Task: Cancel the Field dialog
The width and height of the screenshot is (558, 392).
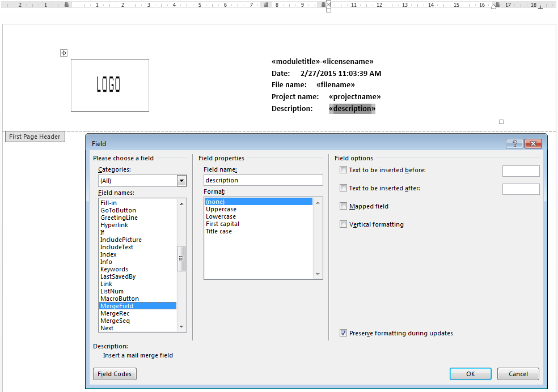Action: pyautogui.click(x=518, y=374)
